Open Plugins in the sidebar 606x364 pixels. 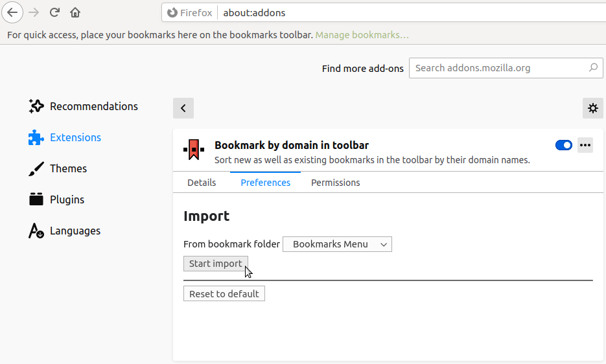point(56,199)
